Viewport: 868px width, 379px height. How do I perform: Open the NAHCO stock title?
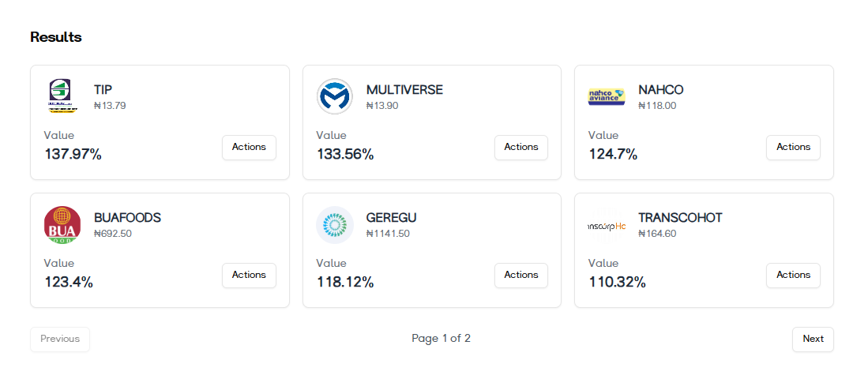(660, 90)
